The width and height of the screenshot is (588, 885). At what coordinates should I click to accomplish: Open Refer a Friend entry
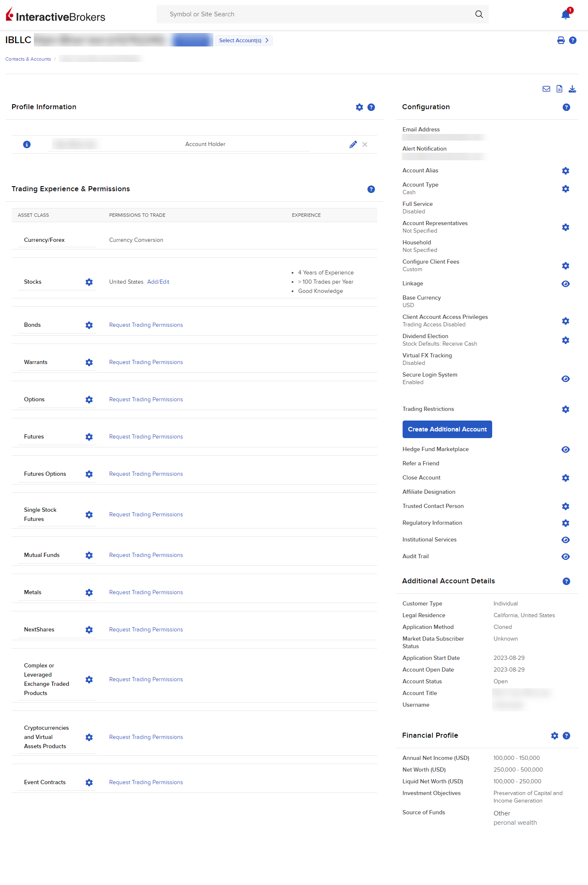pos(421,463)
